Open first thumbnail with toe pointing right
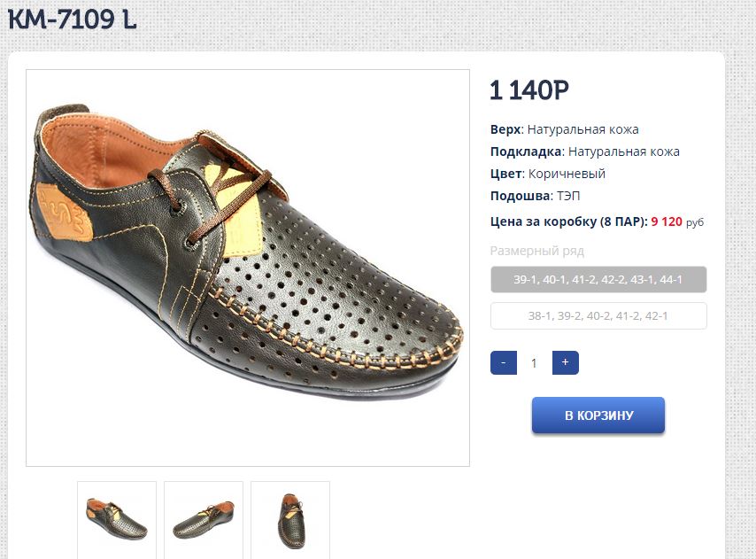Screen dimensions: 756x559 pos(117,518)
